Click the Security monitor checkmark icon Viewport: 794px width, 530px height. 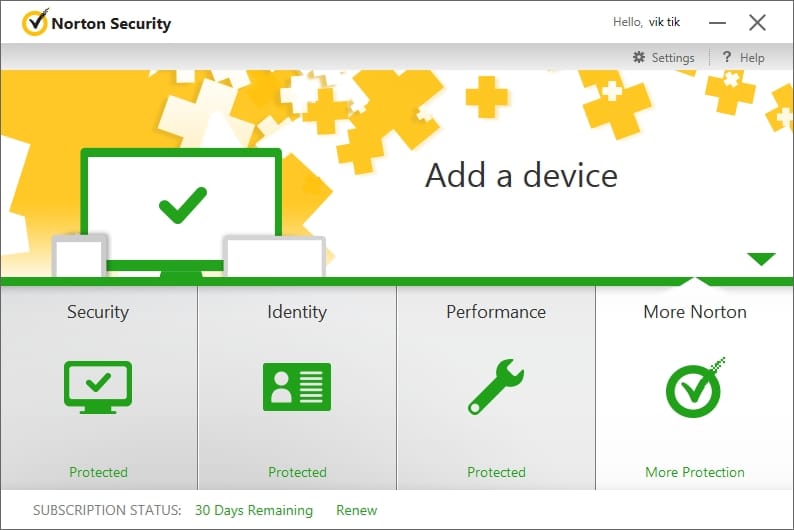[x=98, y=387]
